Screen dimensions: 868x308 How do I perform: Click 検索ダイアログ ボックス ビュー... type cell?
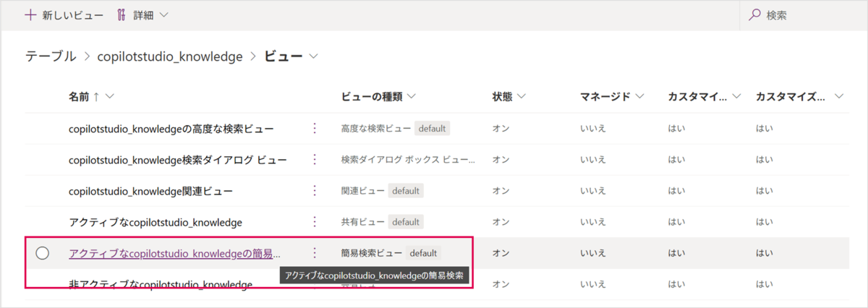(x=408, y=159)
